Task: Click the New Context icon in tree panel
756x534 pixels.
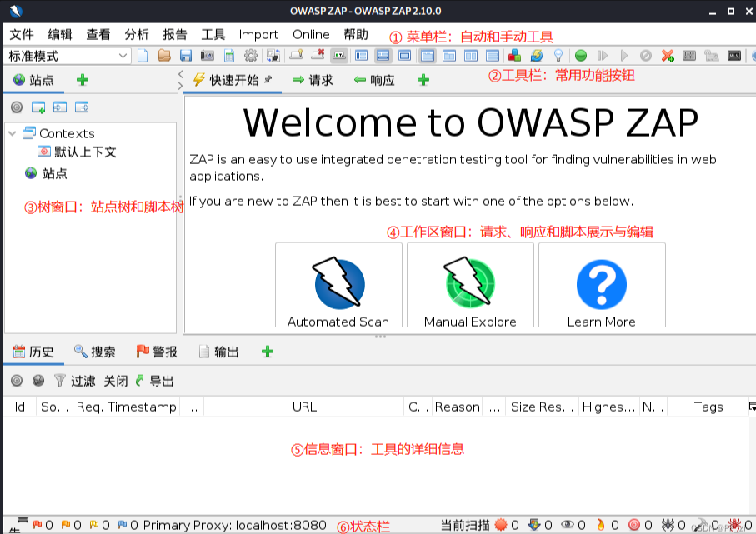Action: (x=38, y=107)
